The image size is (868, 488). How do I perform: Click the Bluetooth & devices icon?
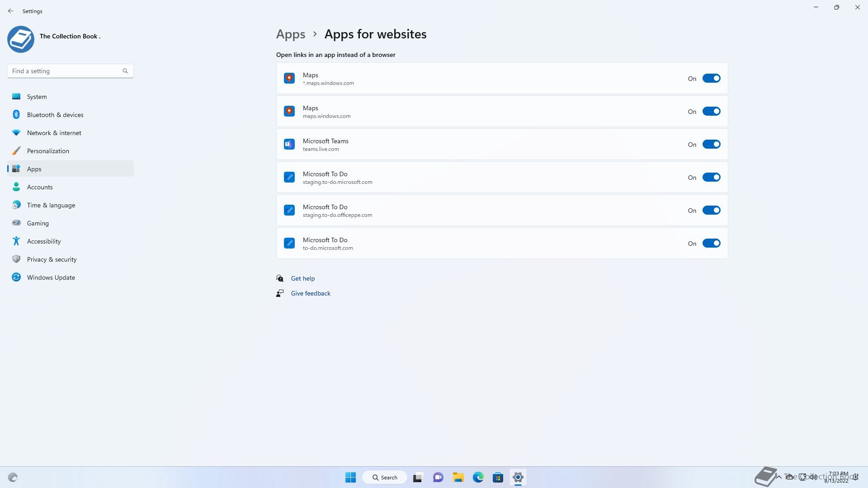16,115
